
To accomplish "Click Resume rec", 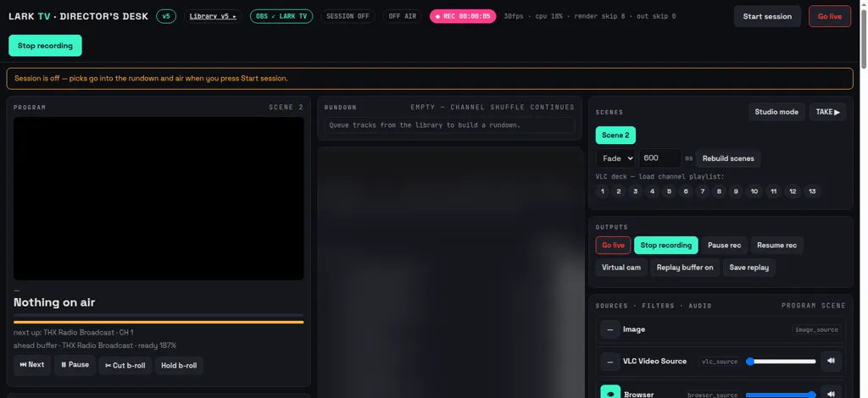I will [776, 246].
